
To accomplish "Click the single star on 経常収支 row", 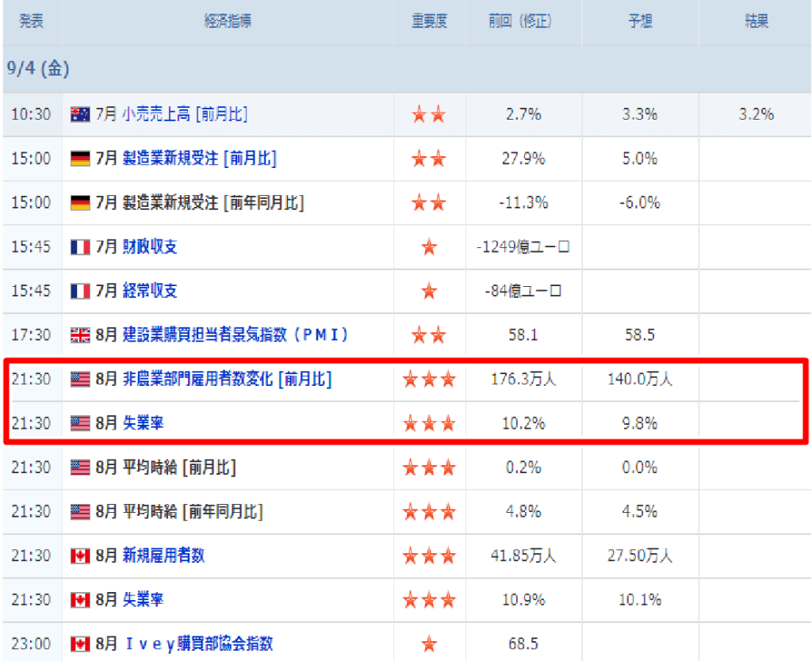I will (429, 292).
